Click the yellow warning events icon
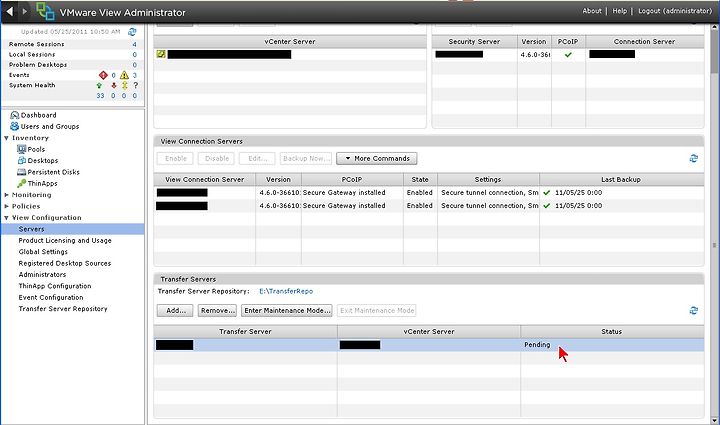This screenshot has width=720, height=425. point(124,75)
